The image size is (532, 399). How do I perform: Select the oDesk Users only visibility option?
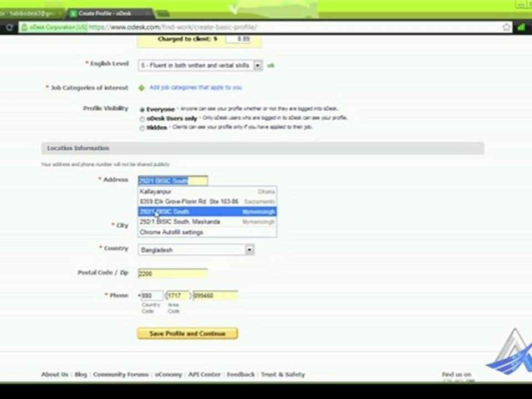click(x=142, y=119)
